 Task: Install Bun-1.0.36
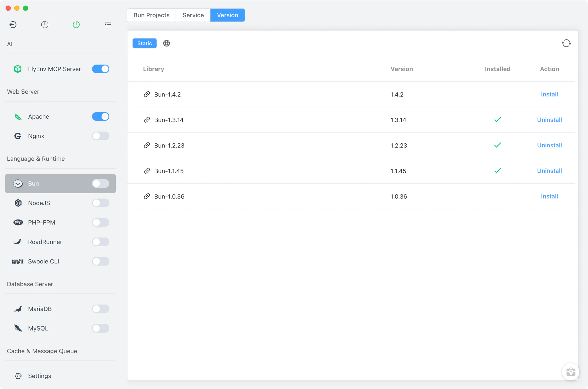coord(549,197)
